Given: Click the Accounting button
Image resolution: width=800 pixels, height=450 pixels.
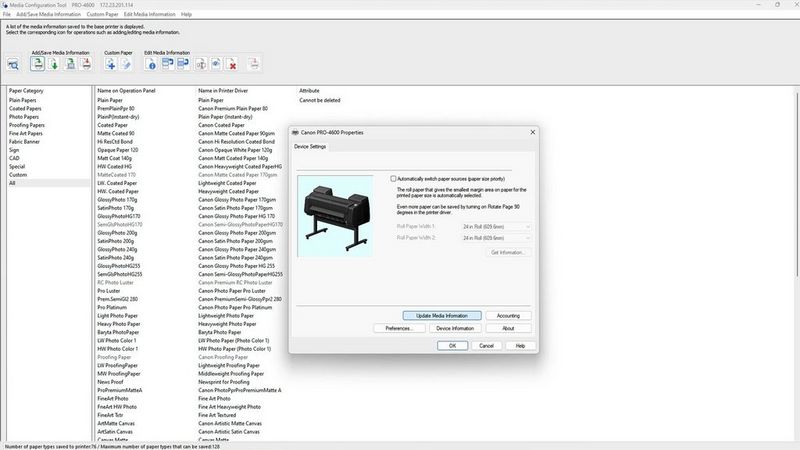Looking at the screenshot, I should click(x=508, y=315).
